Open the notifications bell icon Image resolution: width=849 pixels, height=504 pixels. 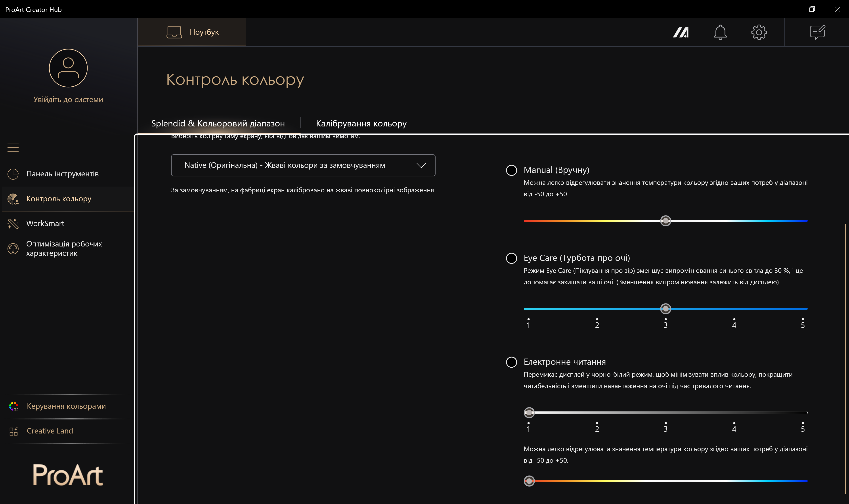point(720,32)
